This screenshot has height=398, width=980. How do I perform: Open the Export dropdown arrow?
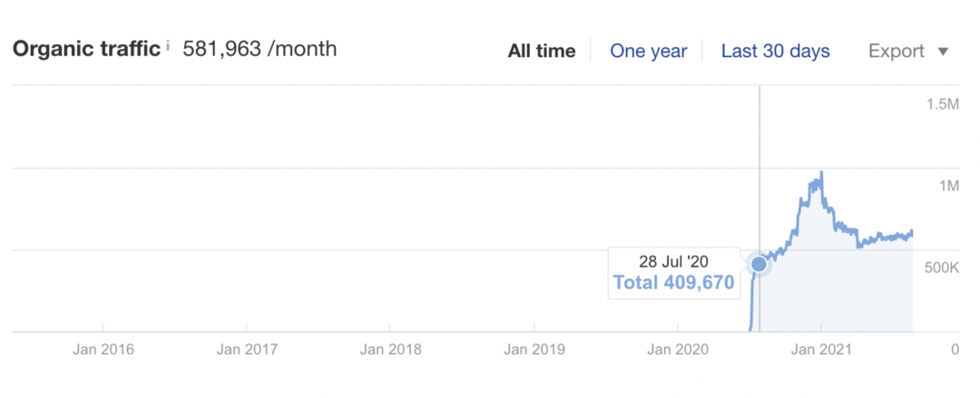click(944, 52)
